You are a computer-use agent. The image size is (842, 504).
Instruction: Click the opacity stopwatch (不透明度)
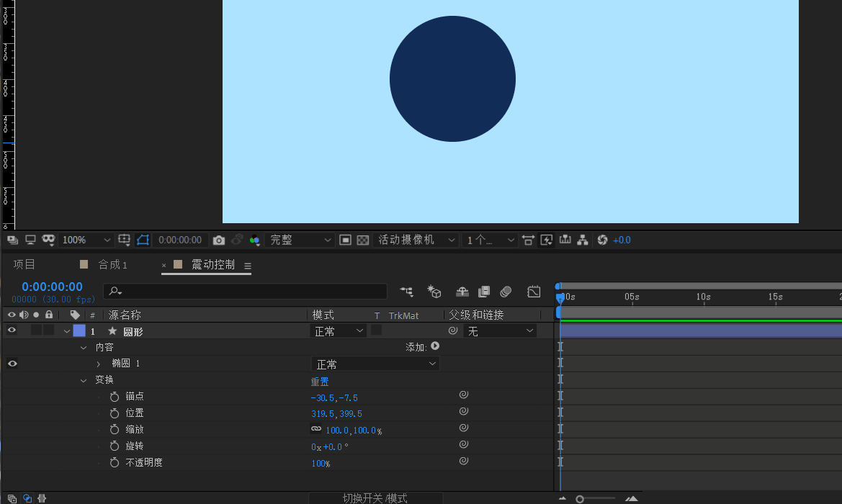pos(115,462)
